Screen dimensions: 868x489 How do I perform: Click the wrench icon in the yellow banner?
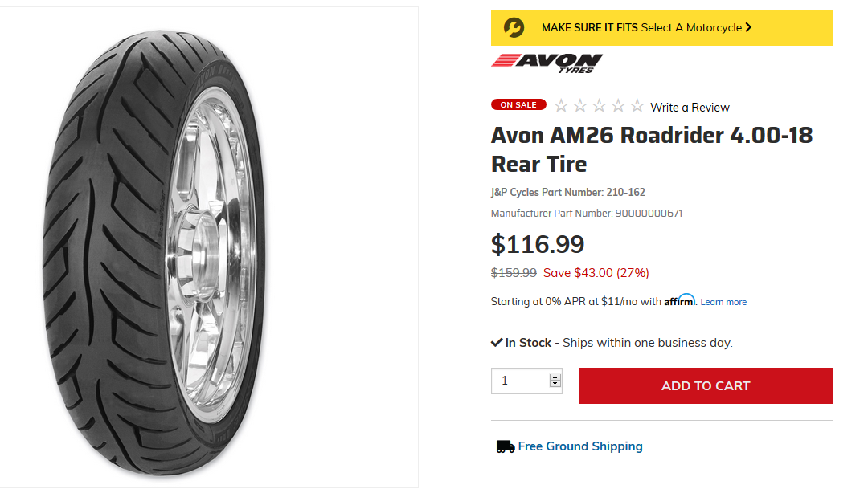coord(514,27)
